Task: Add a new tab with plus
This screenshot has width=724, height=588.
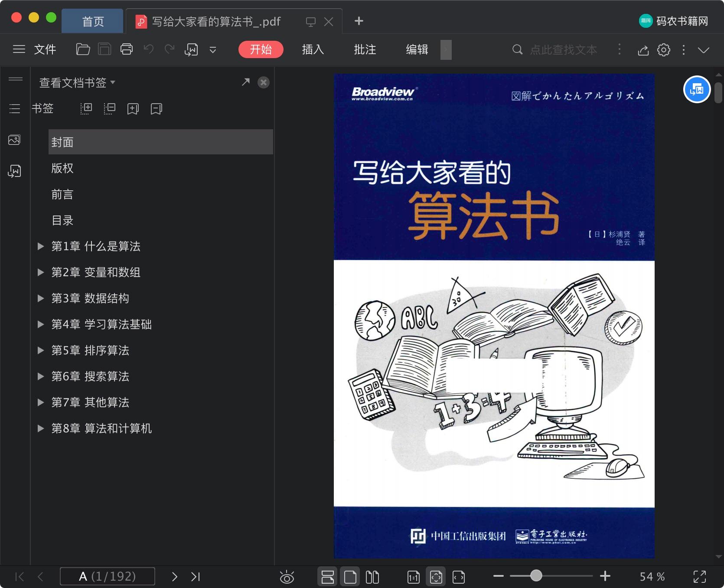Action: [x=359, y=21]
